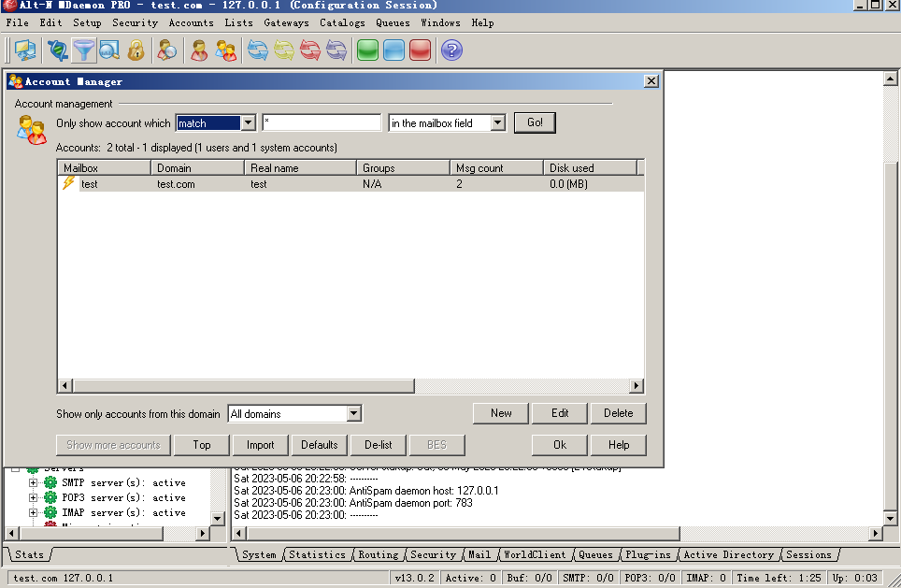Switch to the Active Directory tab
Viewport: 901px width, 588px height.
pos(729,554)
